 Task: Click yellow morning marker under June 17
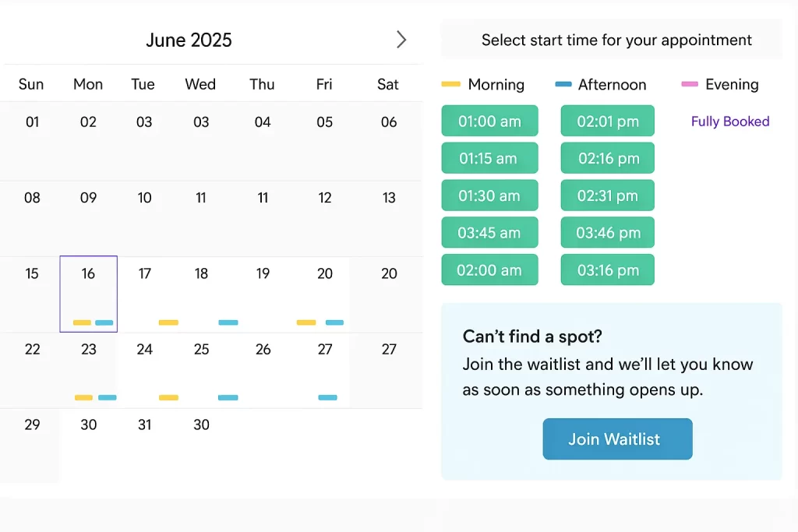click(x=168, y=322)
